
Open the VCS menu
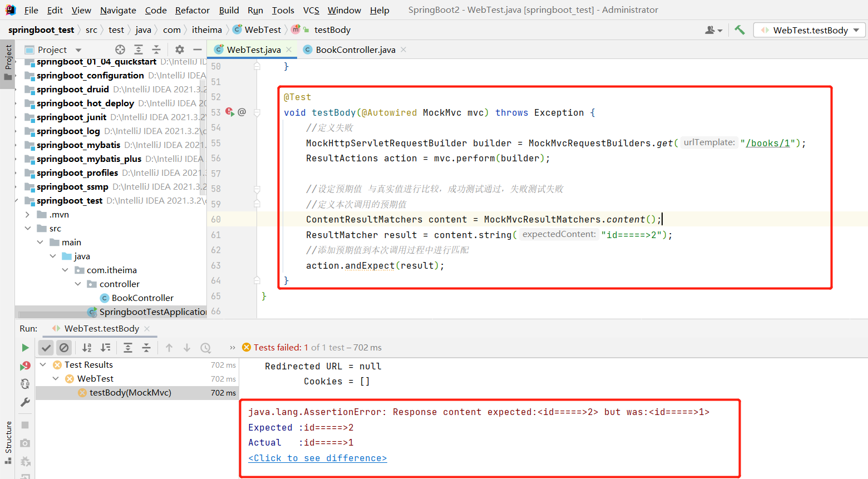(311, 10)
